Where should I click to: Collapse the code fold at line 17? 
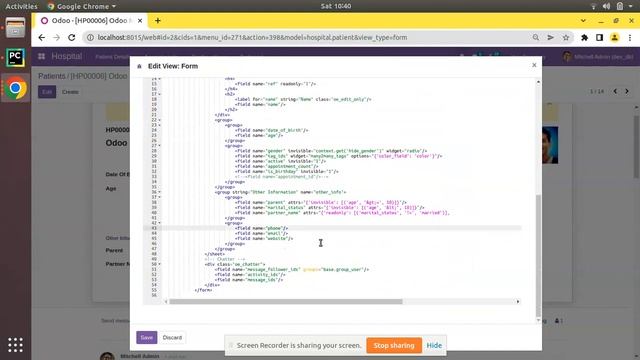[160, 94]
